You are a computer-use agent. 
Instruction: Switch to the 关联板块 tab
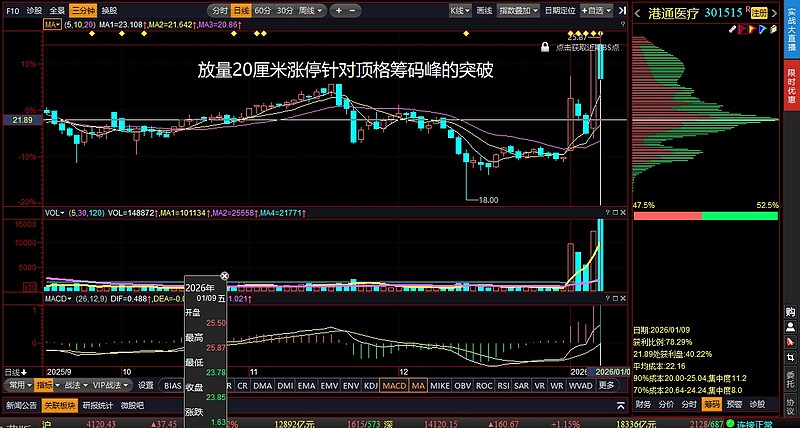[x=60, y=406]
